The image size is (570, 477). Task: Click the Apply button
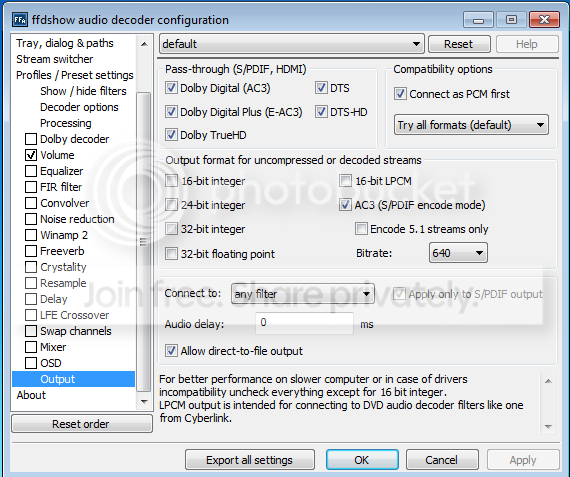point(523,460)
